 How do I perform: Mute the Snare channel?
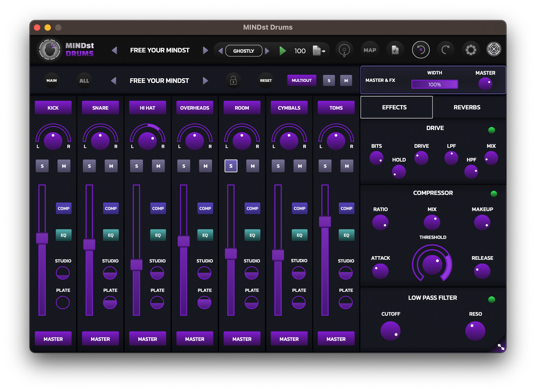tap(111, 166)
